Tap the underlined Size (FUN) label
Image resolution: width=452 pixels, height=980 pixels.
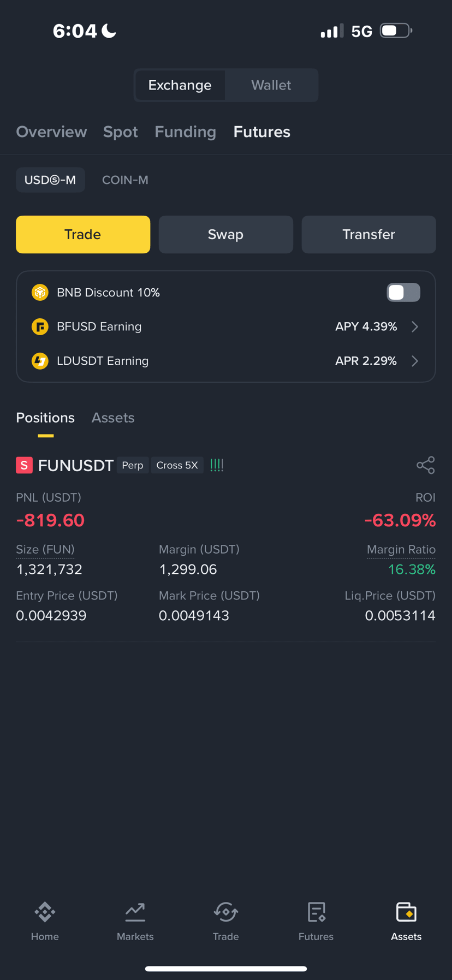[45, 550]
